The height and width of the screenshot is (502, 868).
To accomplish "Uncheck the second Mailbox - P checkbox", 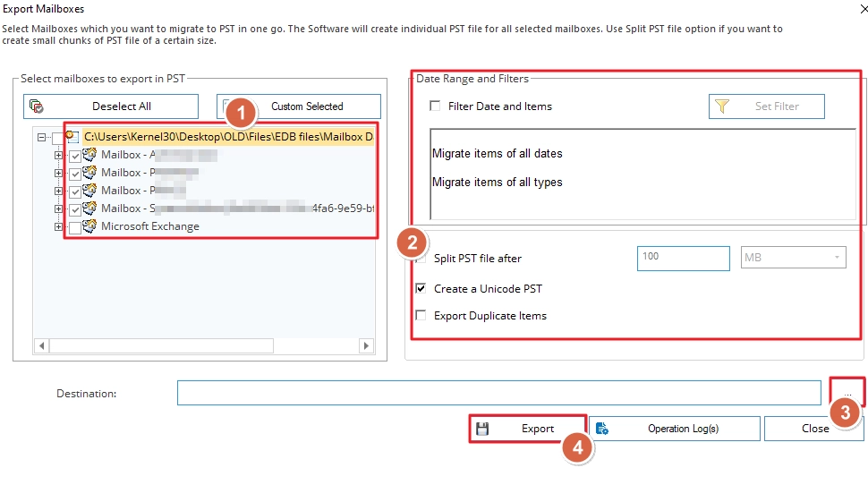I will click(x=75, y=191).
